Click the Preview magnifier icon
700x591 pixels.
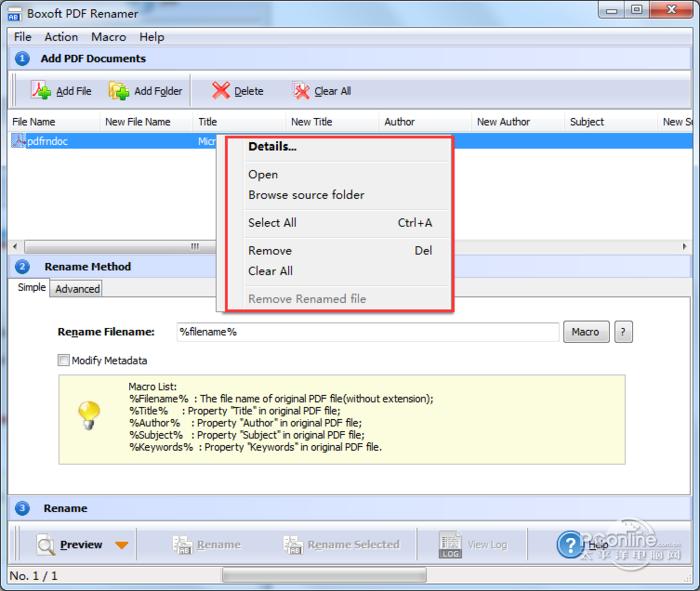pos(46,545)
